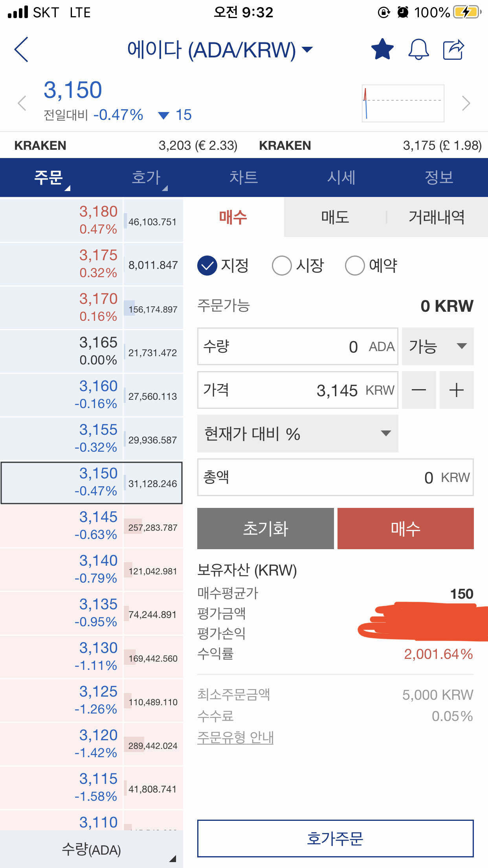Decrease the order price with minus icon
The image size is (488, 868).
point(419,390)
